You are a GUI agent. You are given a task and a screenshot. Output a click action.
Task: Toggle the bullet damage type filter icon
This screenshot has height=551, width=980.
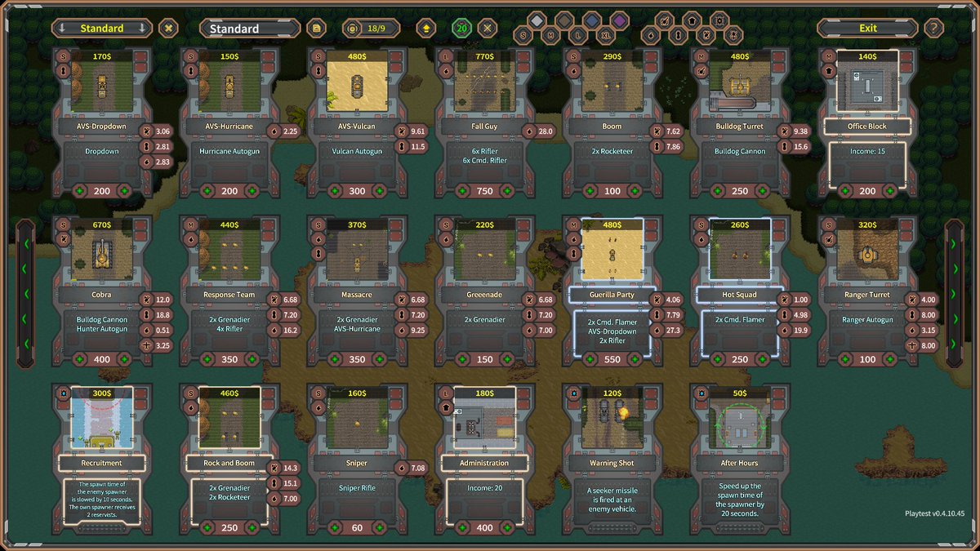[678, 35]
